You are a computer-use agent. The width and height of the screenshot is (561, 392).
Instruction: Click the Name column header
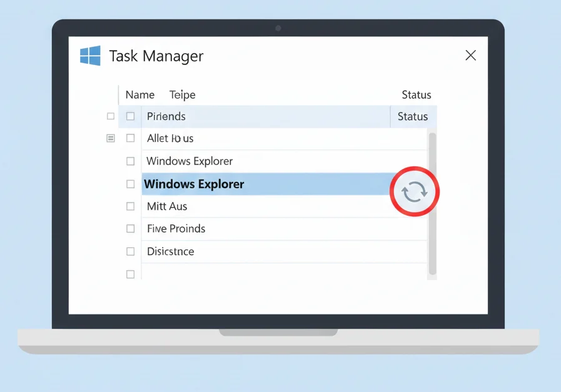coord(139,94)
